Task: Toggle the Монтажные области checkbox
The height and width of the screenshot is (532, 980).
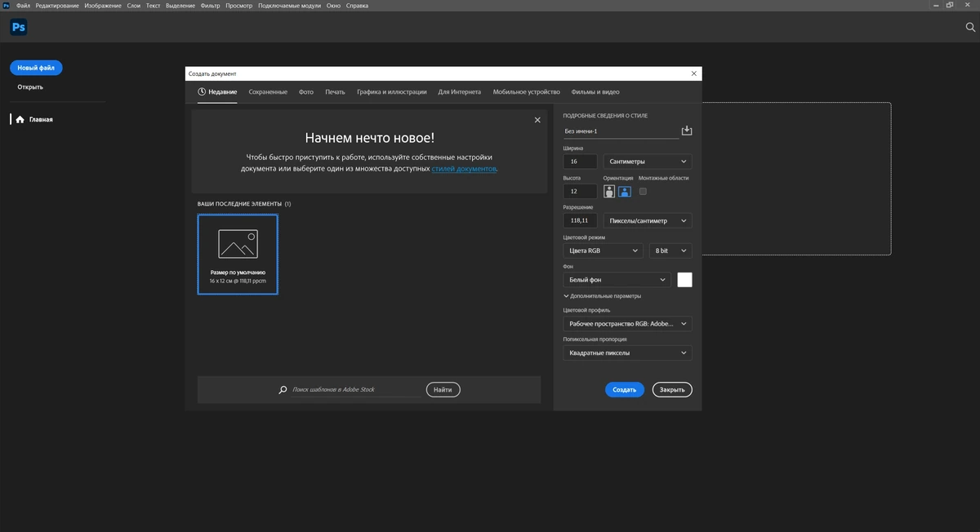Action: (643, 192)
